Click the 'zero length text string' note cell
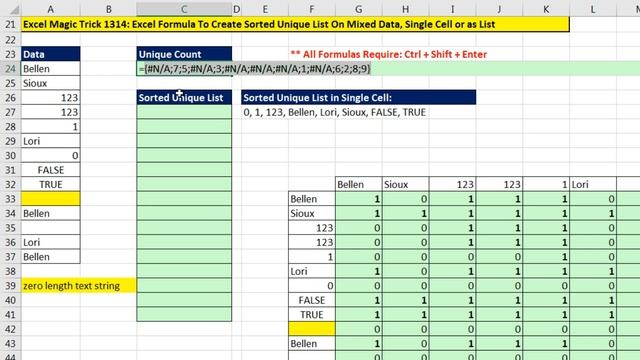 (79, 286)
